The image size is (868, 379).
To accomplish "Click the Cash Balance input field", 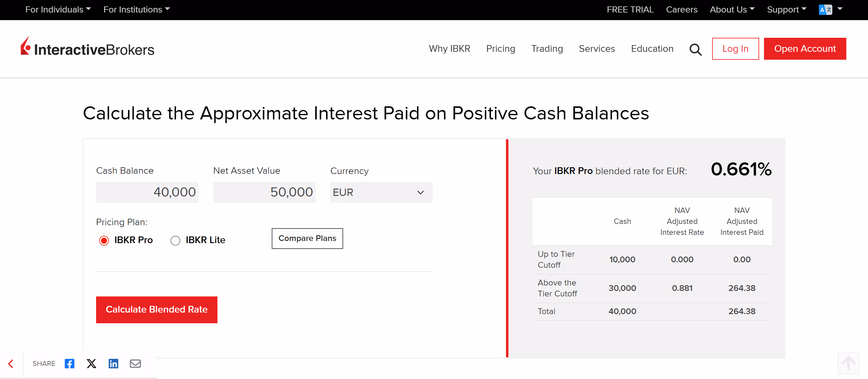I will click(147, 192).
